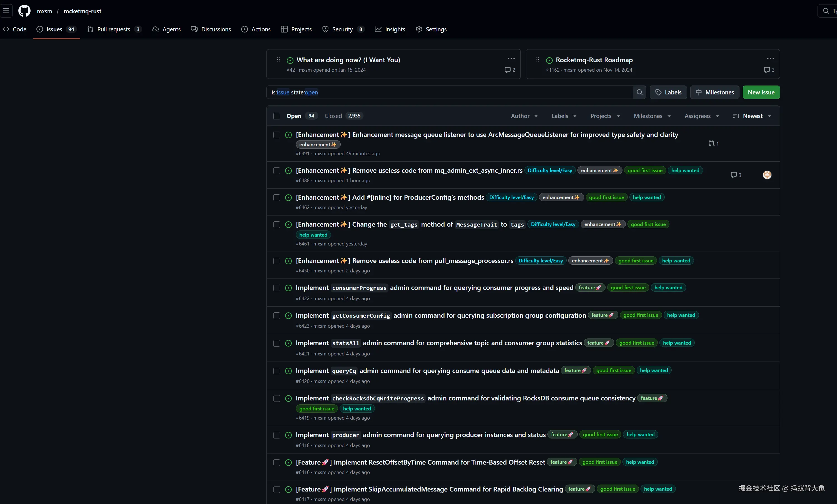Screen dimensions: 837x504
Task: Switch to the Pull requests tab
Action: point(113,29)
